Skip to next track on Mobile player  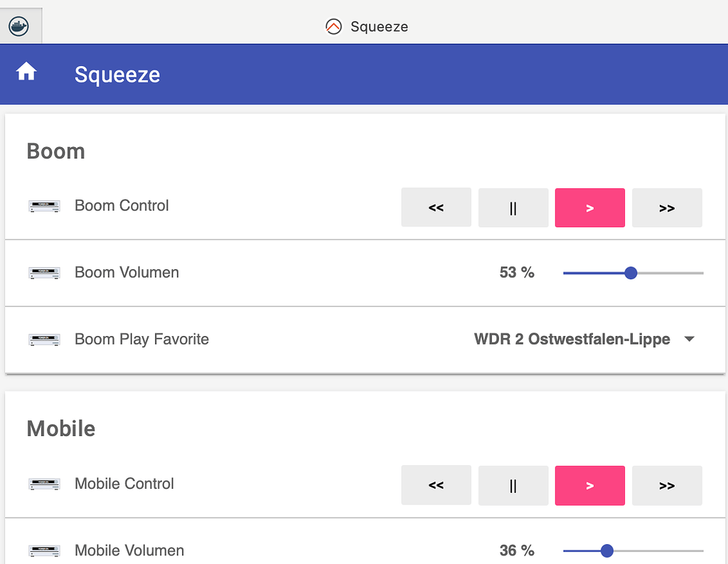(x=666, y=485)
